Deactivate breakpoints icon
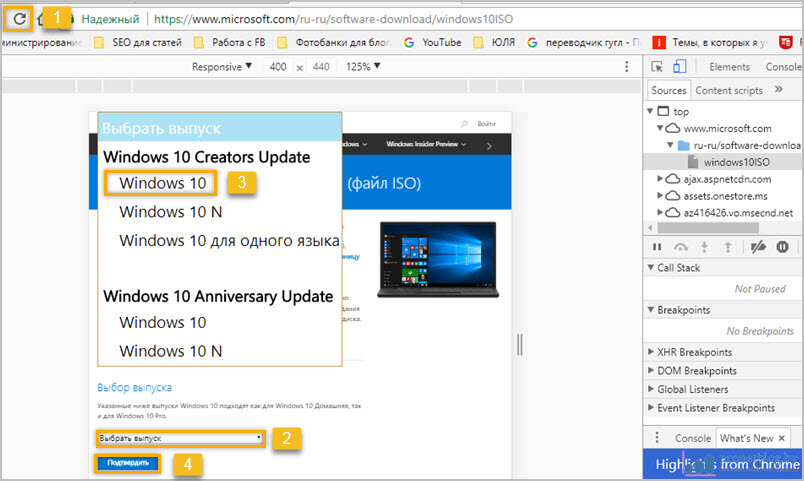 coord(758,247)
